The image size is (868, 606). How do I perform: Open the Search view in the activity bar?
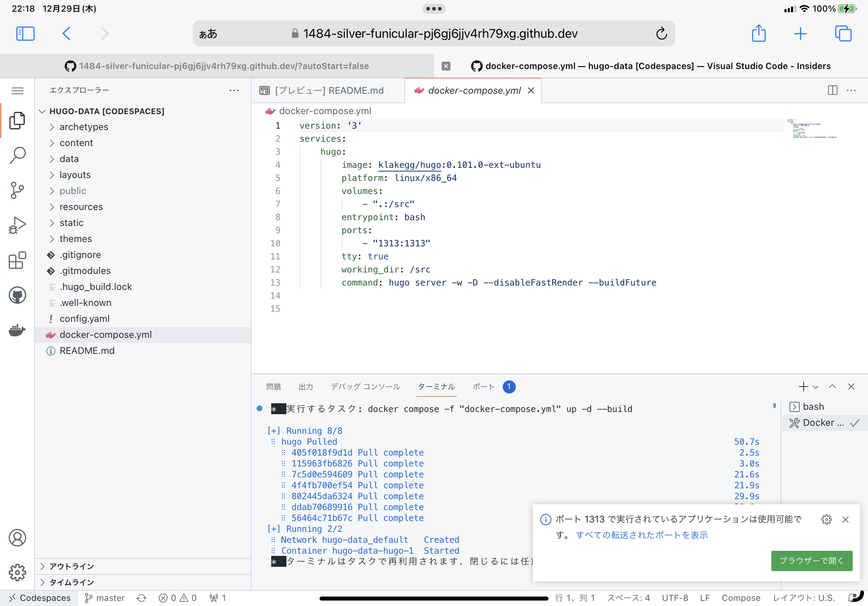(x=17, y=155)
